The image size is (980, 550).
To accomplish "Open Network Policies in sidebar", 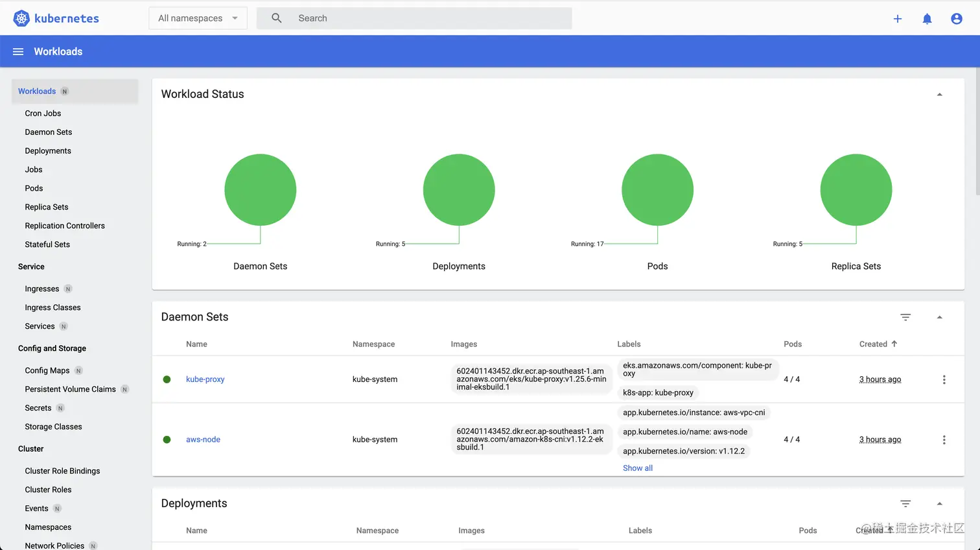I will click(x=54, y=546).
